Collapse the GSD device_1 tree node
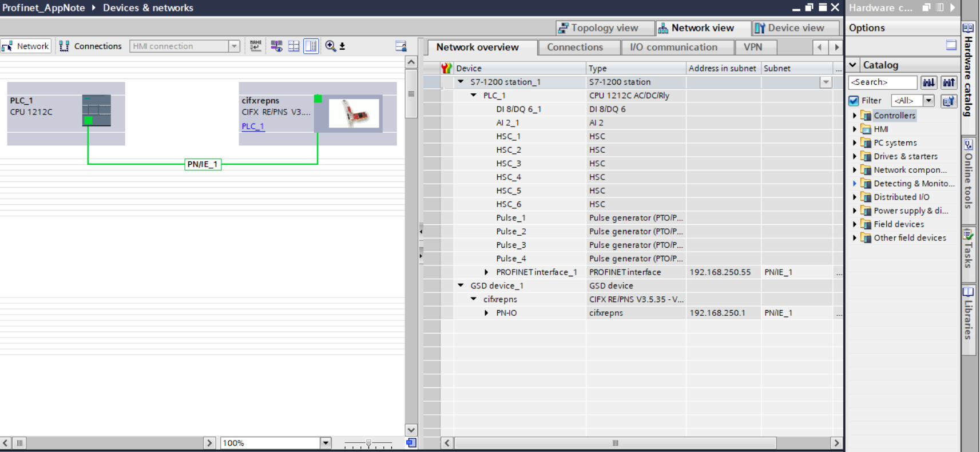This screenshot has height=452, width=980. point(461,286)
